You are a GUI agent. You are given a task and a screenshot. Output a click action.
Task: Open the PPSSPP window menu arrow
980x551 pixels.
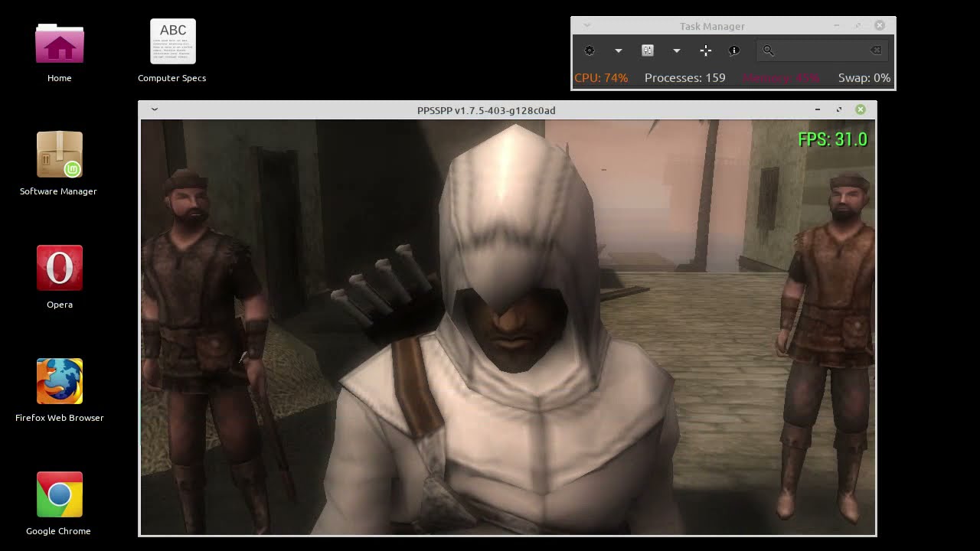(x=154, y=109)
